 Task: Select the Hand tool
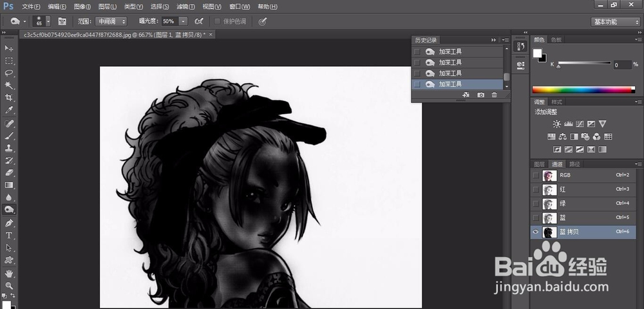click(8, 274)
